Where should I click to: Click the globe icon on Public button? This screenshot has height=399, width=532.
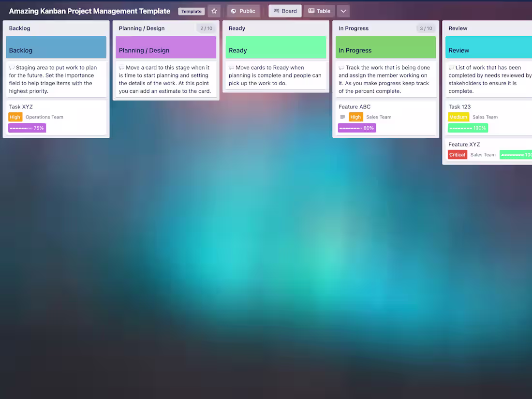pyautogui.click(x=234, y=11)
